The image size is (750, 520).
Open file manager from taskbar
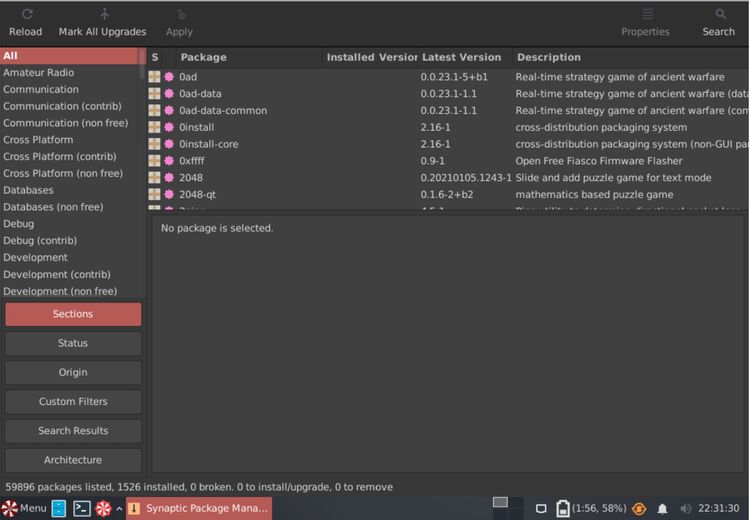59,508
